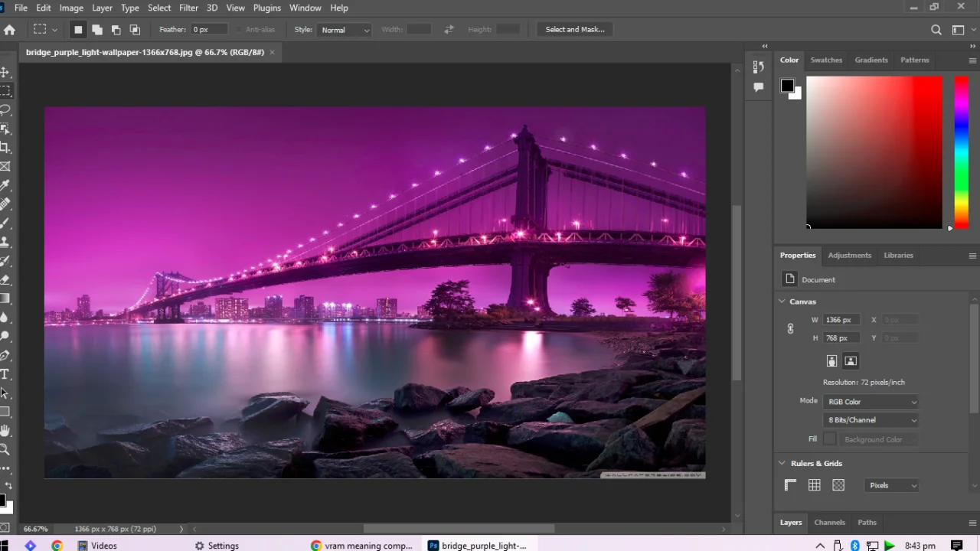Select the Hand tool

tap(5, 431)
